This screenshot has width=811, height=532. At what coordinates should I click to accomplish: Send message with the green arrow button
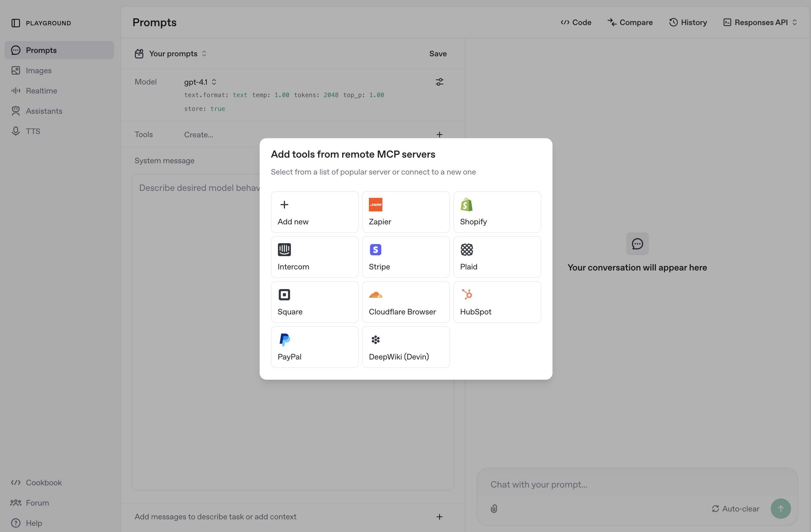[780, 509]
